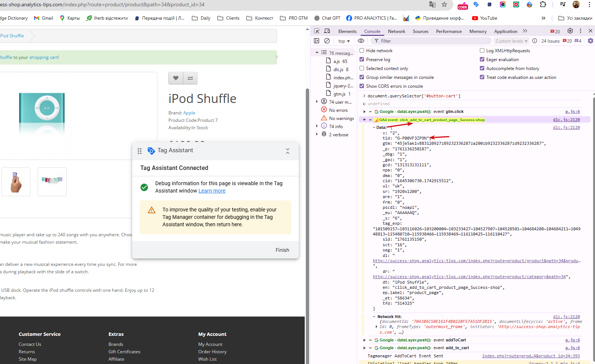The height and width of the screenshot is (364, 595).
Task: Open the dlc.js:2120 source link on the GA4 event row
Action: coord(566,120)
